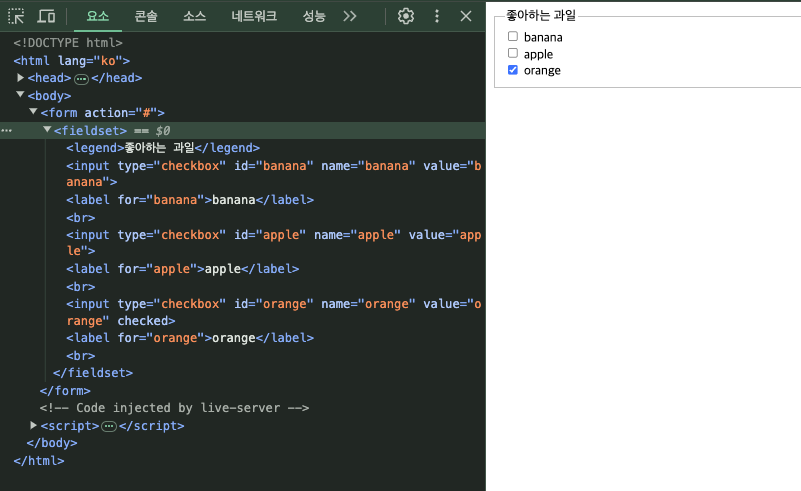This screenshot has width=801, height=491.
Task: Uncheck the orange checkbox
Action: pyautogui.click(x=513, y=70)
